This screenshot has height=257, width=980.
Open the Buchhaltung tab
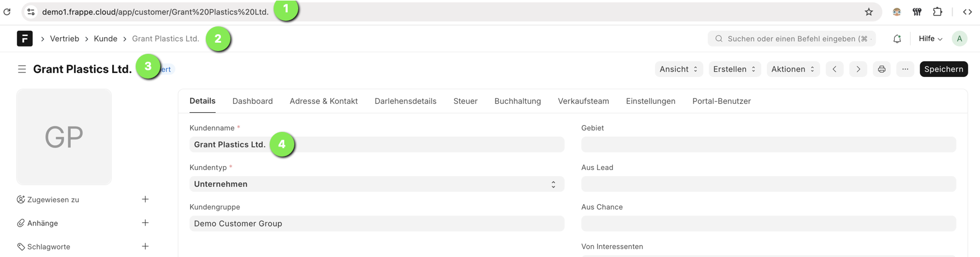point(517,101)
